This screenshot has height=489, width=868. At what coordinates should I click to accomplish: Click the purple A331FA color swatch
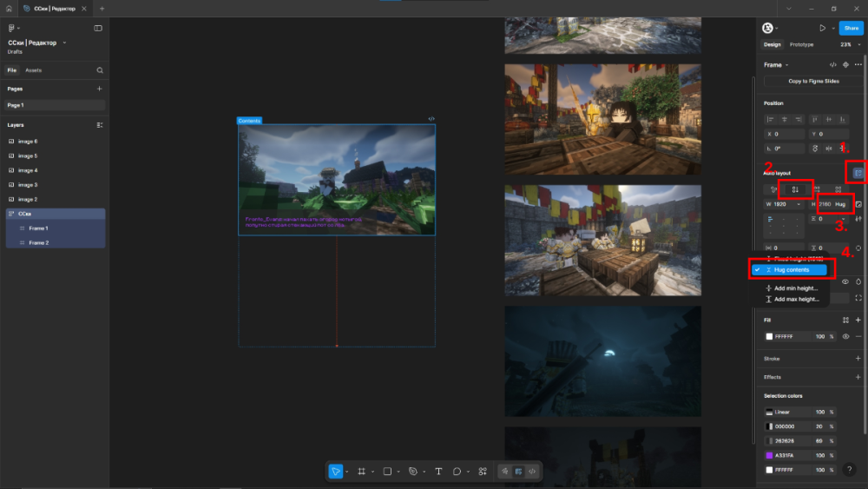click(769, 455)
